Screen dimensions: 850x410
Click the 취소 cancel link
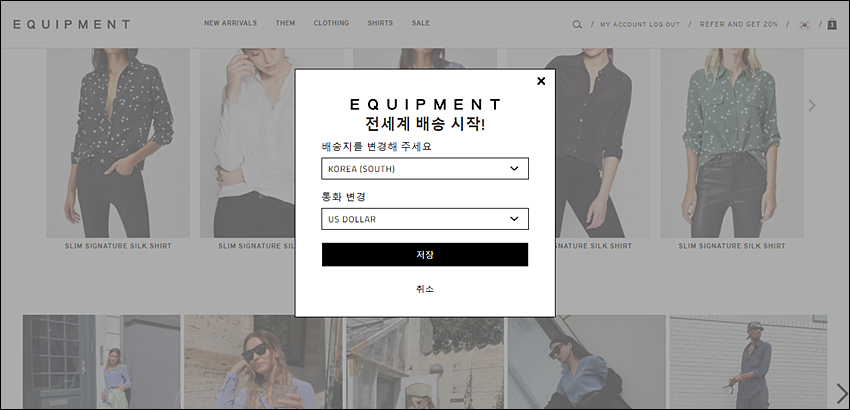(425, 289)
